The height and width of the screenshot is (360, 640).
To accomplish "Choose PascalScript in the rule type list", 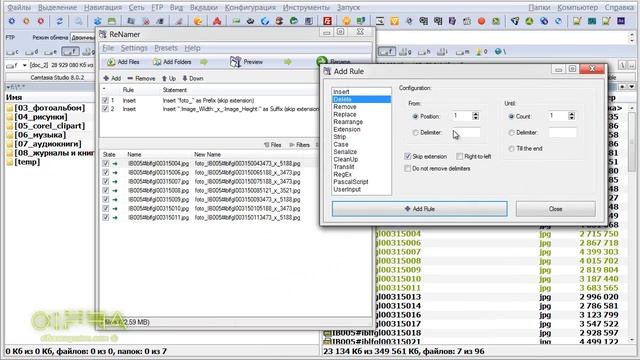I will tap(351, 182).
